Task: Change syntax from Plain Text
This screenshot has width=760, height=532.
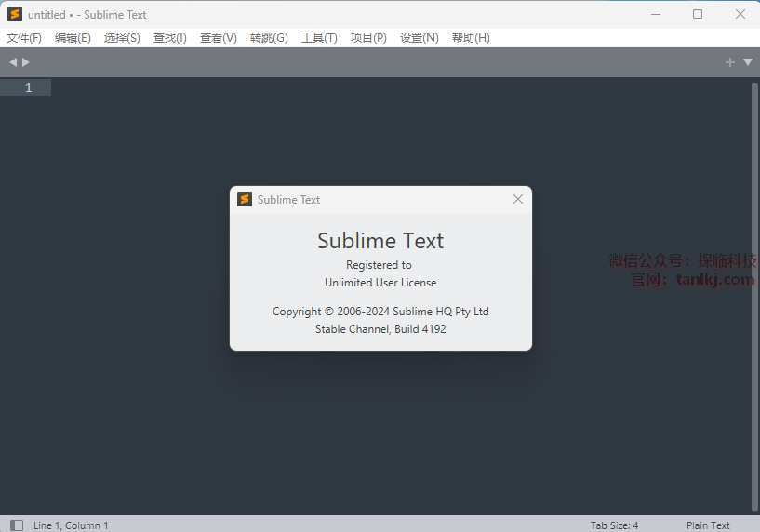Action: [x=708, y=525]
